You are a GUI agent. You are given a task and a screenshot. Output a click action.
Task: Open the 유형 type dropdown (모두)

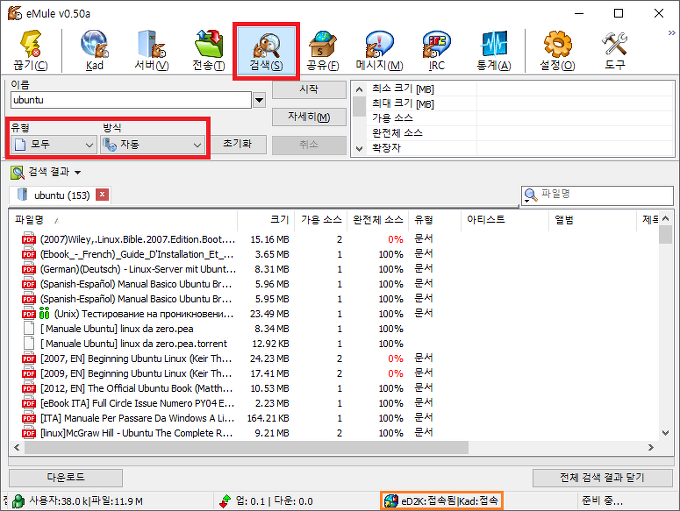(x=53, y=144)
